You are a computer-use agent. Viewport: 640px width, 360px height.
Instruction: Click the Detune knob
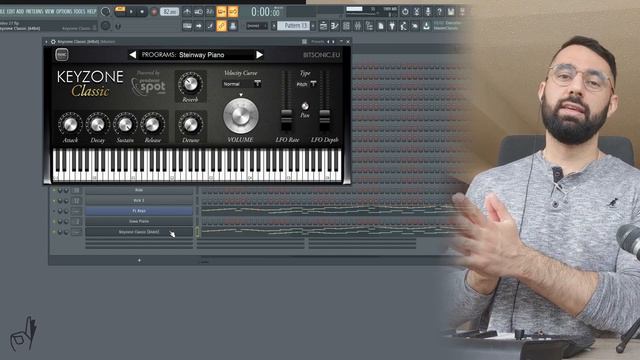pos(190,124)
